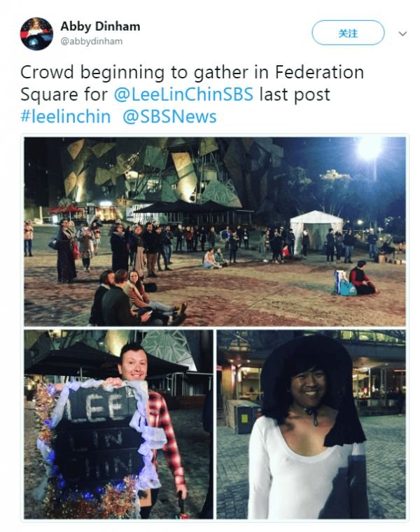
Task: Click the bright street light in the top photo
Action: coord(370,148)
